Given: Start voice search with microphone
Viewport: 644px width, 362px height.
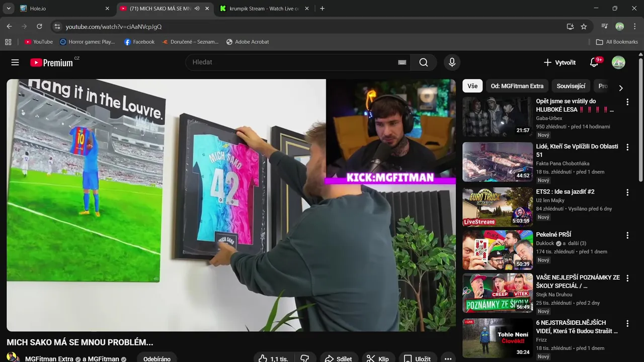Looking at the screenshot, I should pyautogui.click(x=452, y=62).
